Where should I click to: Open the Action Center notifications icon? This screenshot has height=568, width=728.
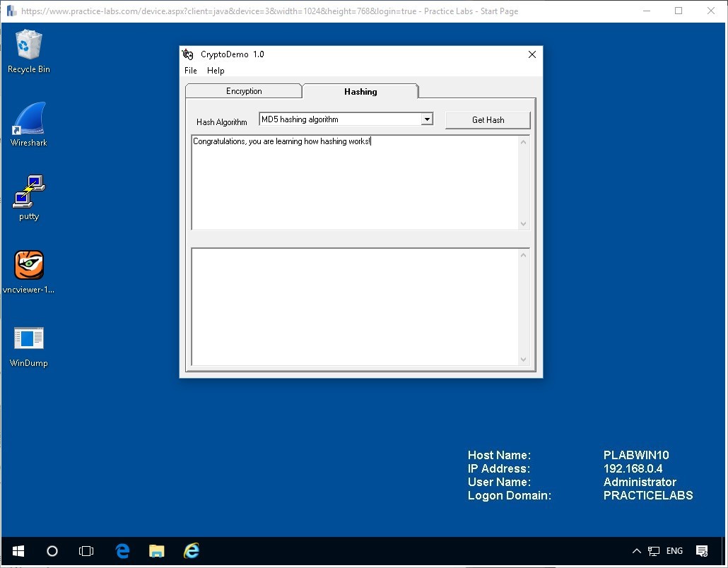coord(702,551)
